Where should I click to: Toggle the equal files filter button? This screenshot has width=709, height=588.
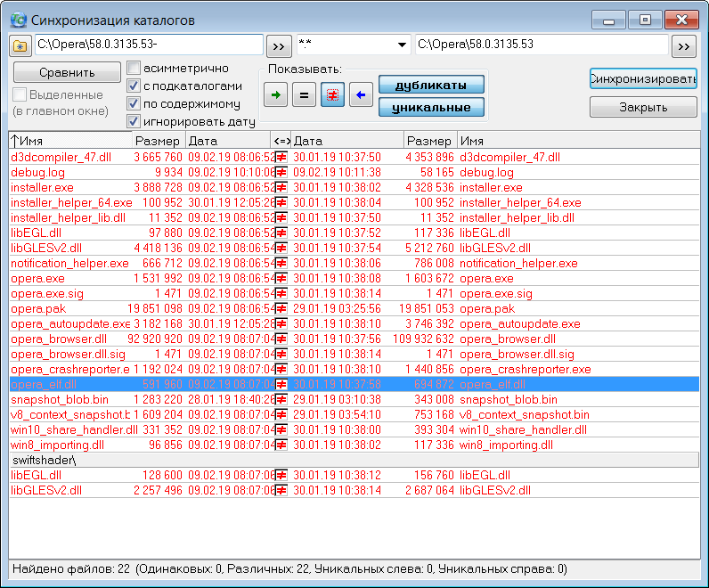[304, 95]
